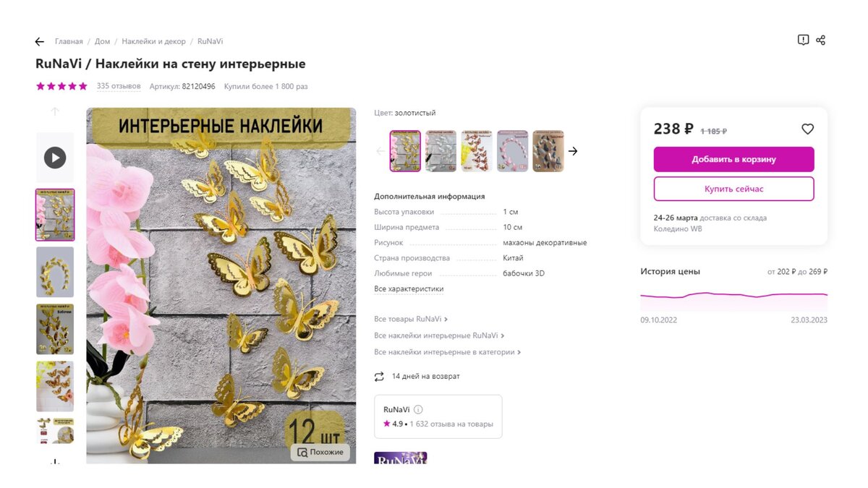Image resolution: width=868 pixels, height=488 pixels.
Task: Open Все наклейки интерьерные в категории
Action: click(x=447, y=352)
